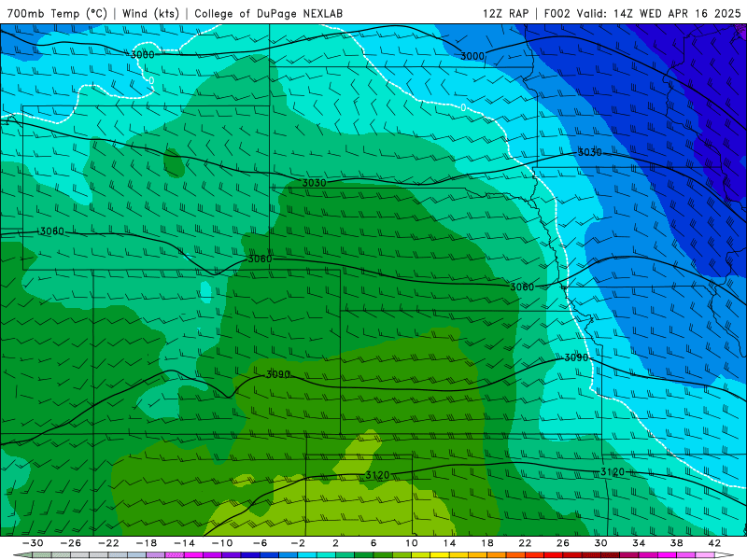Select the 'College of DuPage NEXLAB' label
The width and height of the screenshot is (747, 560).
[268, 13]
